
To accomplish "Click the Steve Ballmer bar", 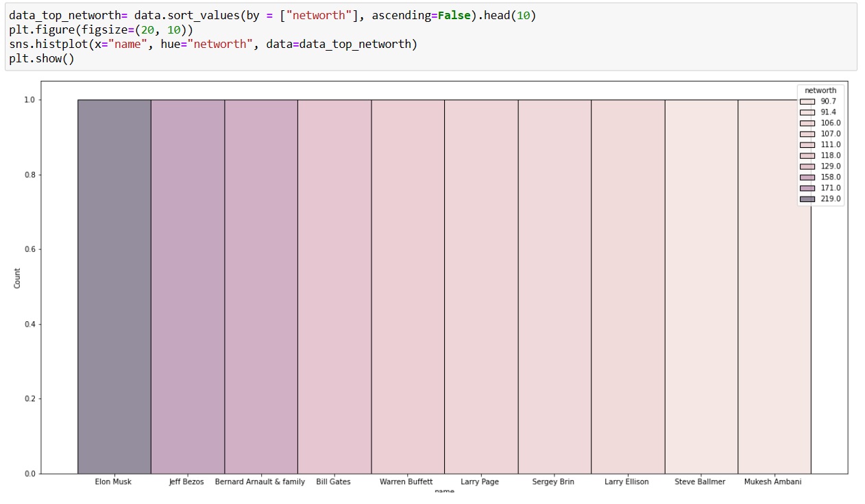I will point(701,286).
